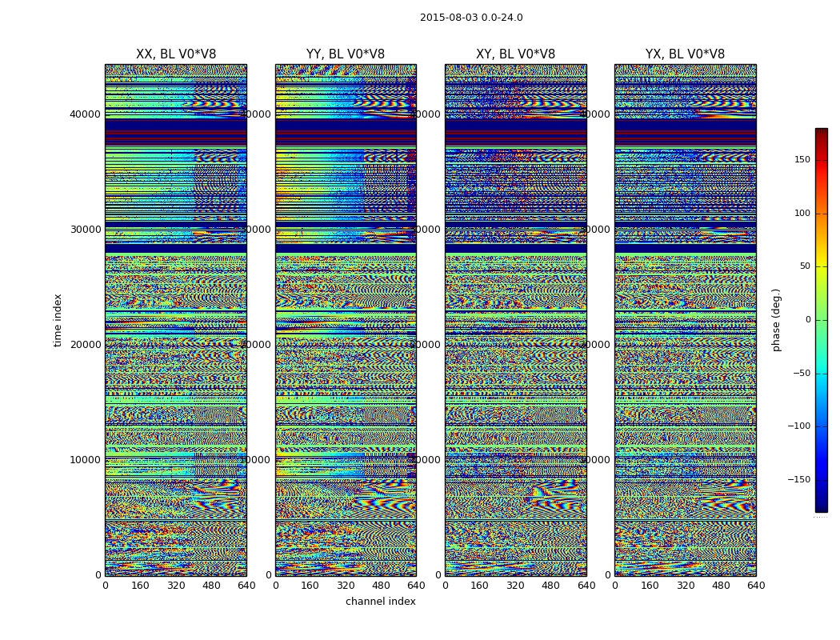This screenshot has width=840, height=640.
Task: Click the 320 x-tick under XY panel
Action: pyautogui.click(x=515, y=586)
